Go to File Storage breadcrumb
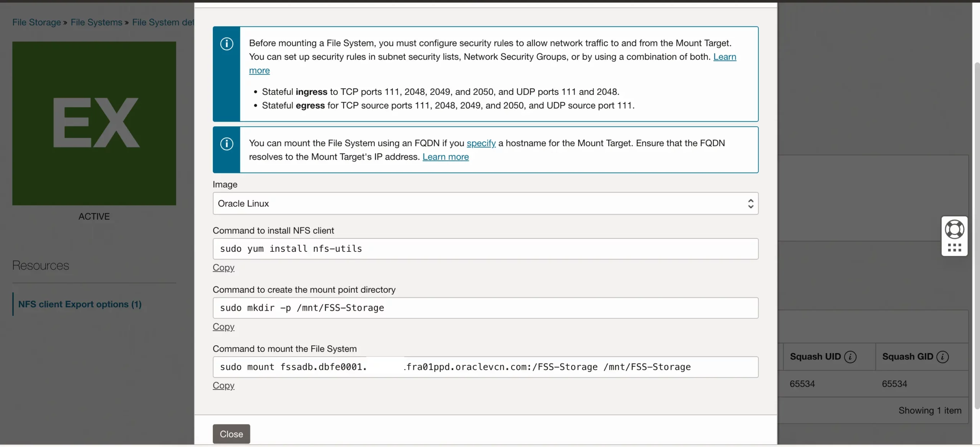 tap(36, 22)
